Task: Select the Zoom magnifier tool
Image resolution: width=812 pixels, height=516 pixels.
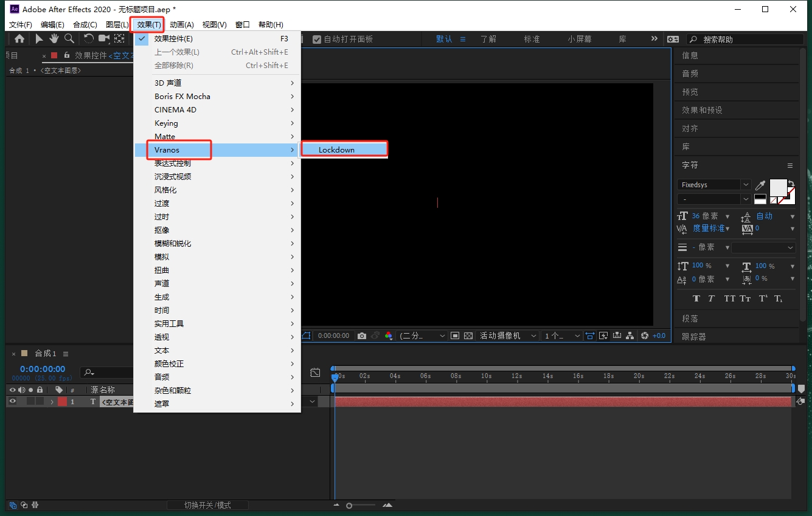Action: 69,39
